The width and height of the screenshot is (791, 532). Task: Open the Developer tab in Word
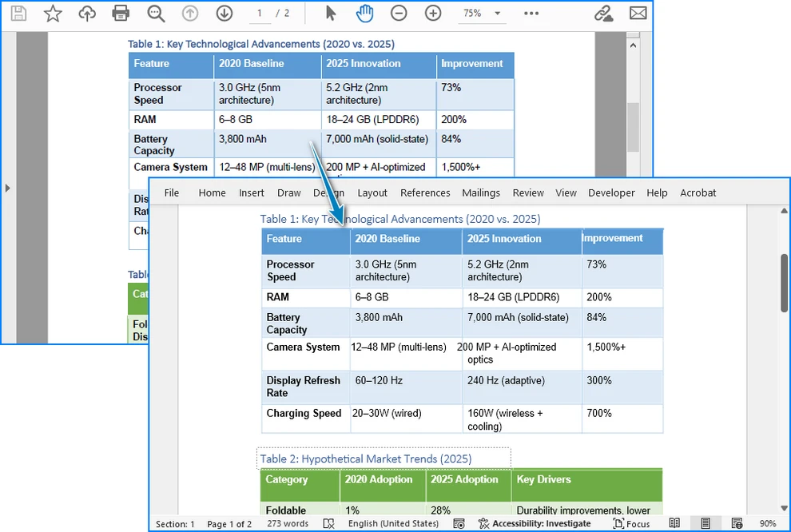click(x=611, y=193)
